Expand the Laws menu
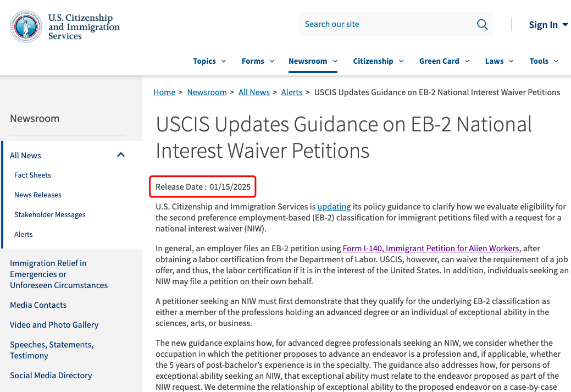The width and height of the screenshot is (571, 392). point(499,61)
